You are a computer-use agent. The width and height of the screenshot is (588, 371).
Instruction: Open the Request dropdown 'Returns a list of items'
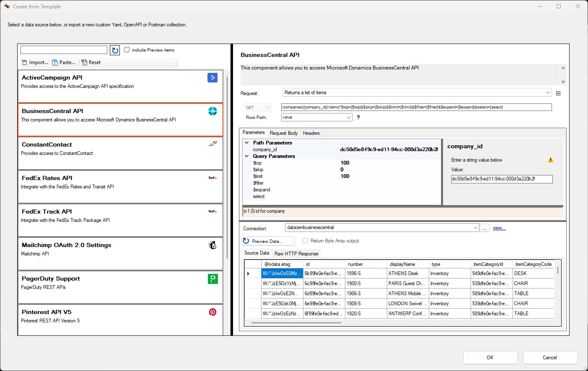417,93
